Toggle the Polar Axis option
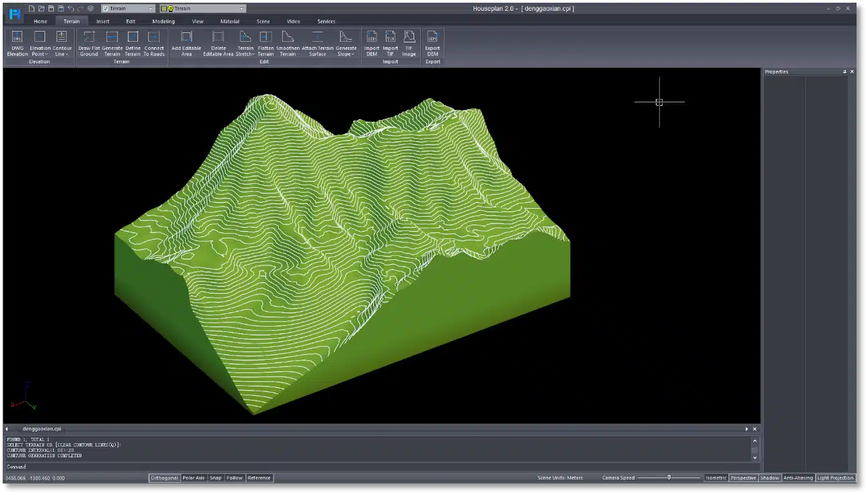Viewport: 868px width, 495px height. click(193, 477)
